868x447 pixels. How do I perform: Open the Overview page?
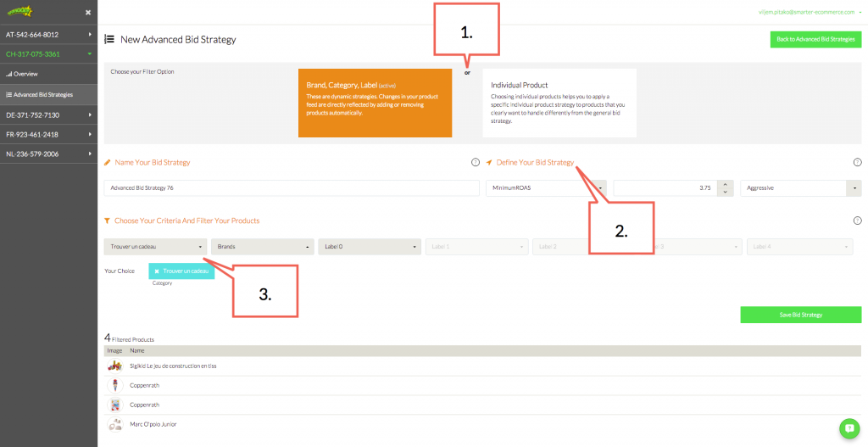pyautogui.click(x=48, y=74)
